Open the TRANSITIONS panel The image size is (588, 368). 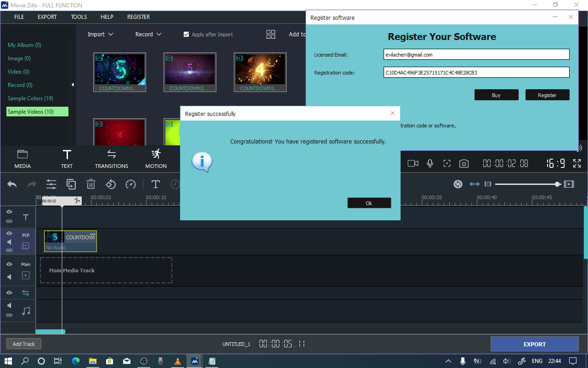coord(112,159)
